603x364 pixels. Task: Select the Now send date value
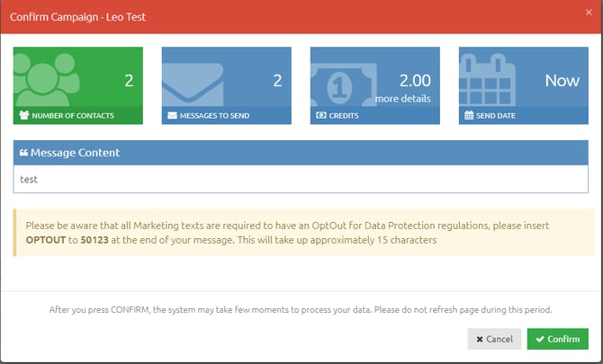coord(562,81)
